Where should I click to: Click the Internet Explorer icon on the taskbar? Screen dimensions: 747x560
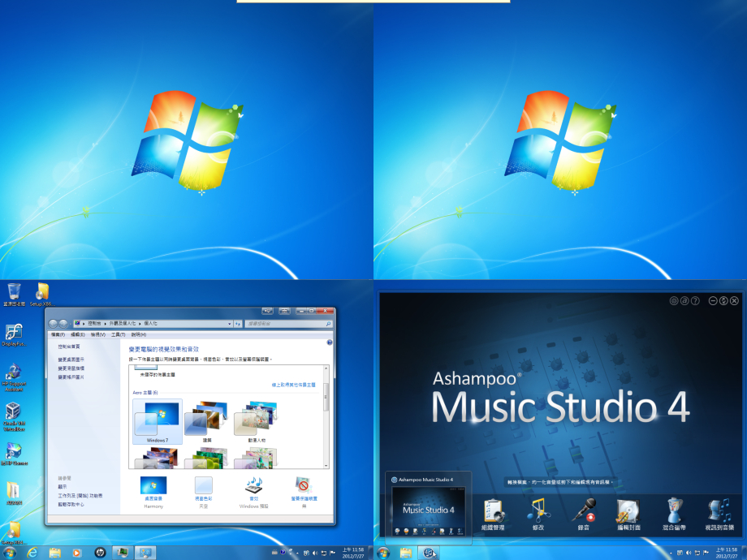point(32,553)
